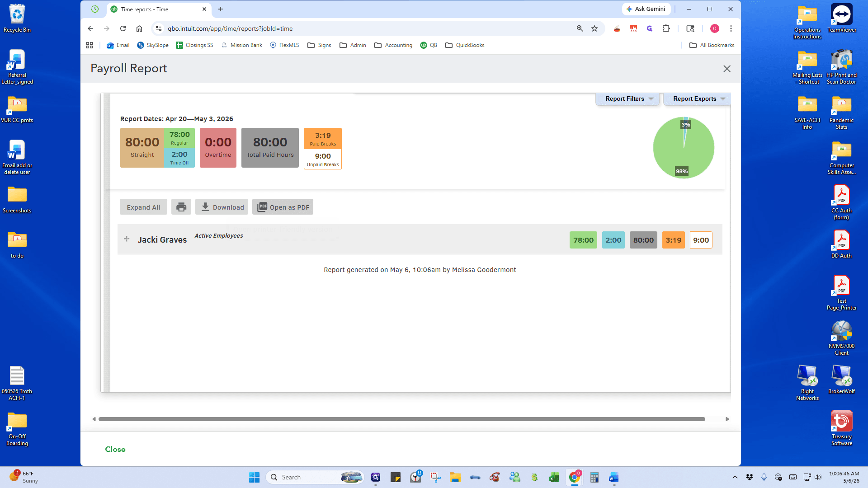Open the browser zoom magnifier icon
Image resolution: width=868 pixels, height=488 pixels.
point(580,28)
